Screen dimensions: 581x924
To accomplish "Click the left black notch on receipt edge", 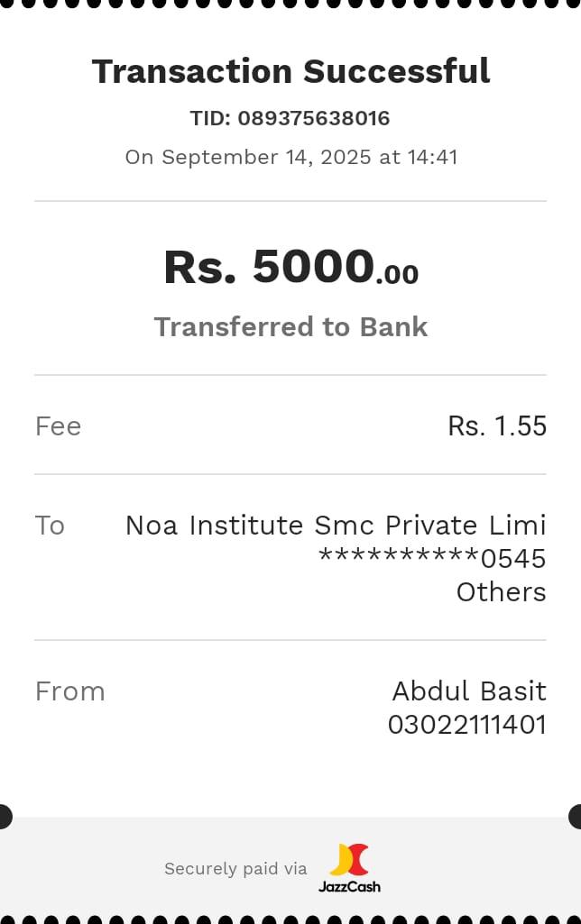I will coord(5,817).
